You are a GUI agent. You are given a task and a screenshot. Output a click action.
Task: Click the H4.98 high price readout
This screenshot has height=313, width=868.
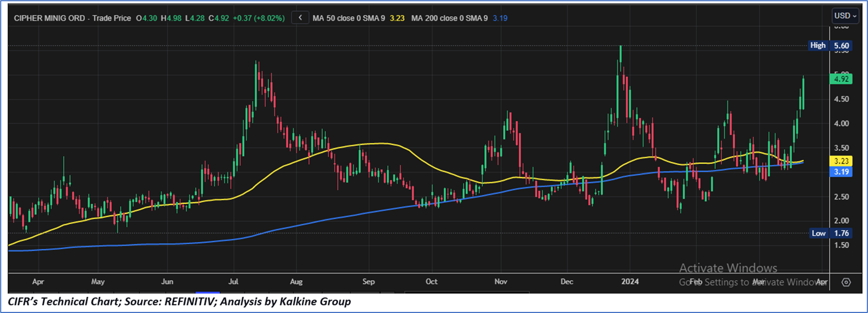(x=171, y=18)
